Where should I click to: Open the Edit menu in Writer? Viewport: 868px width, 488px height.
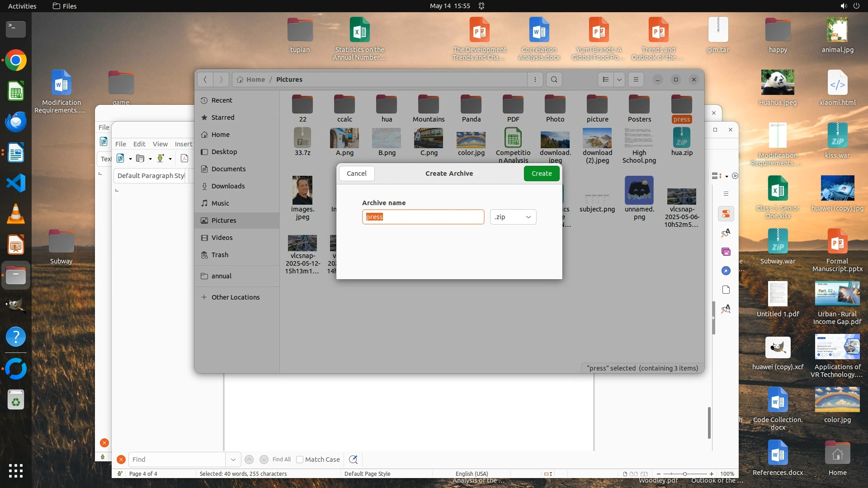point(139,144)
